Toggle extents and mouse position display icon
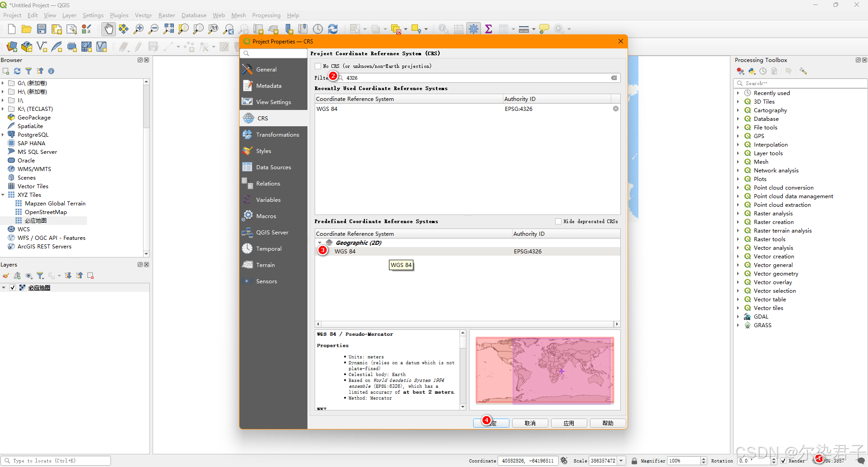 (564, 461)
